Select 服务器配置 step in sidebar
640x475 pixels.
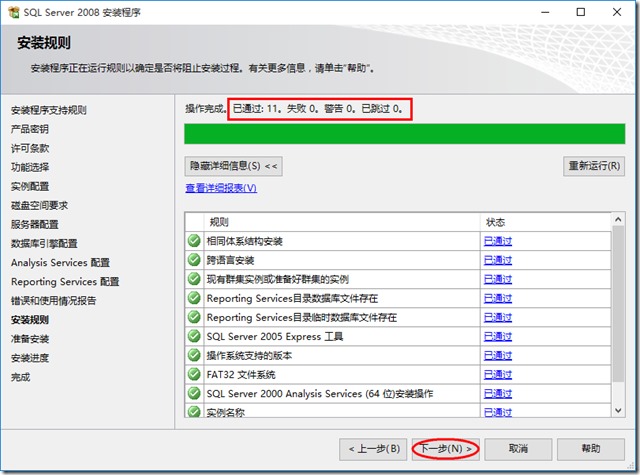[x=35, y=224]
